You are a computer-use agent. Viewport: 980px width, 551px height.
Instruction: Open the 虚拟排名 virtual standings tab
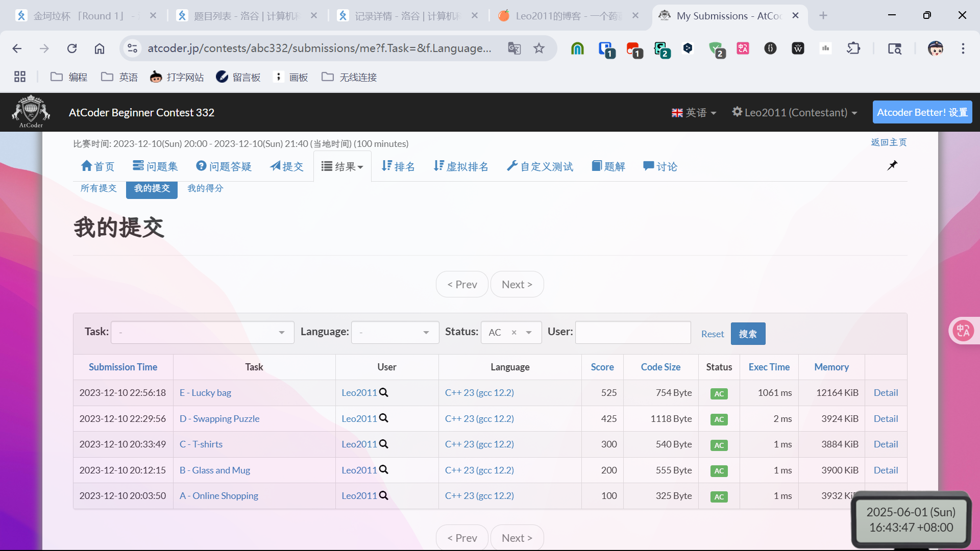point(461,166)
